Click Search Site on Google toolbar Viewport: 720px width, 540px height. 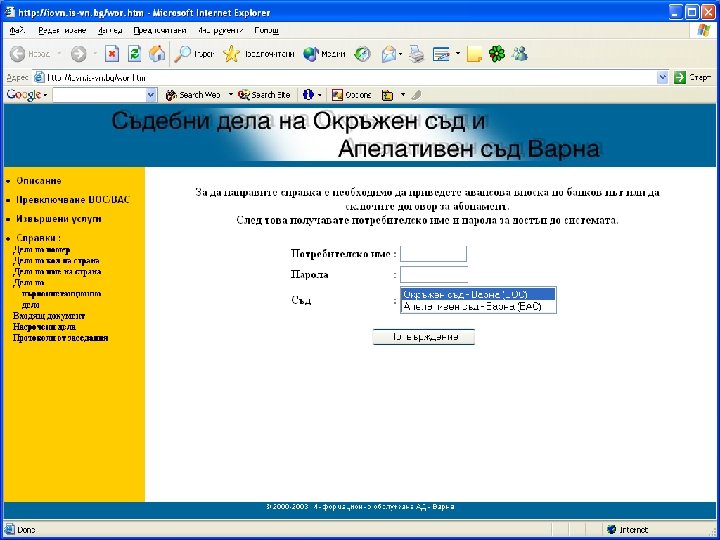pos(264,95)
